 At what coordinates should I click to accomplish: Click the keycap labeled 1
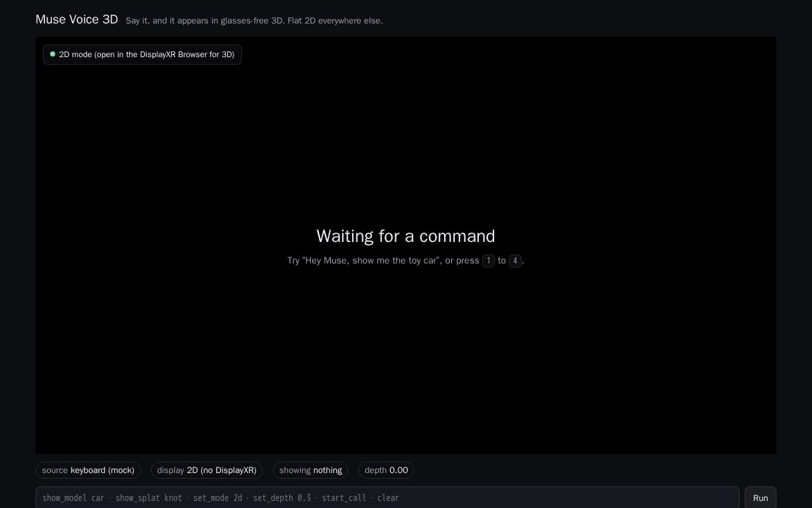point(488,260)
